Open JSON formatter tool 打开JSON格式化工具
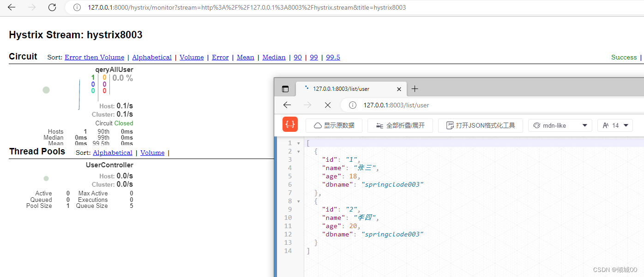The image size is (644, 277). 480,125
